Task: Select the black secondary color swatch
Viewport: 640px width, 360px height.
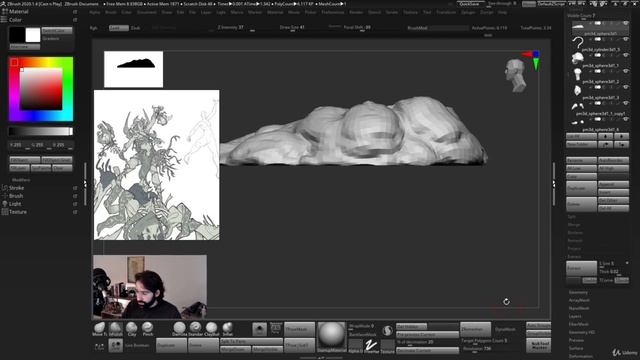Action: tap(17, 35)
